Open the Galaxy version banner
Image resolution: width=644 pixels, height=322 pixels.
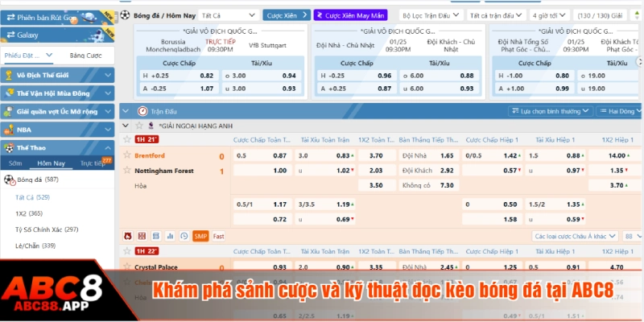pyautogui.click(x=57, y=35)
